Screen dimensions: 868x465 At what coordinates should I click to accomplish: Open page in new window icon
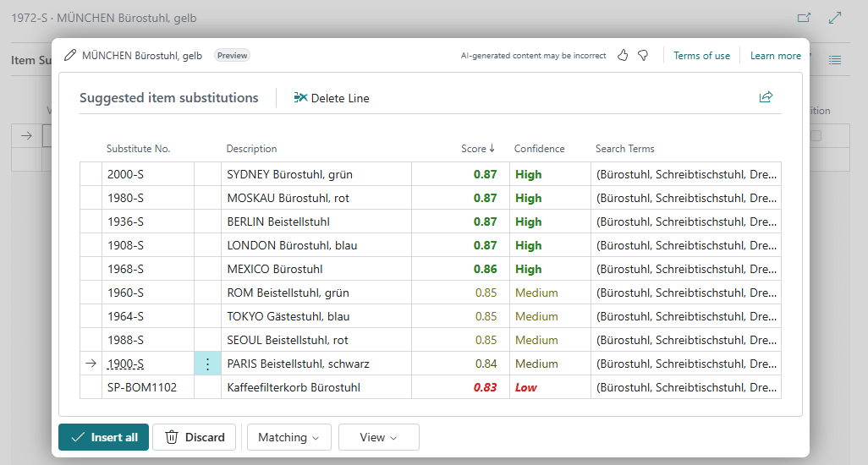(804, 18)
